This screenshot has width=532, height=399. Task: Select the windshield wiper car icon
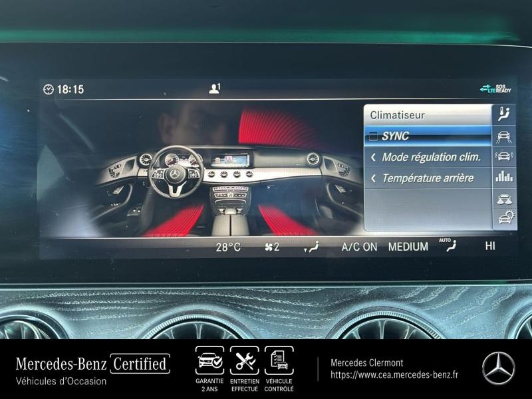coord(505,198)
